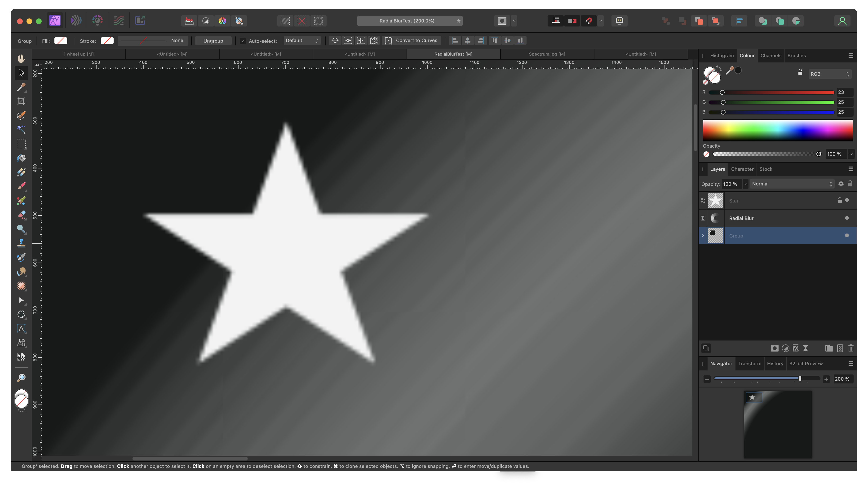Image resolution: width=868 pixels, height=484 pixels.
Task: Toggle the Layers panel lock icon
Action: (x=850, y=184)
